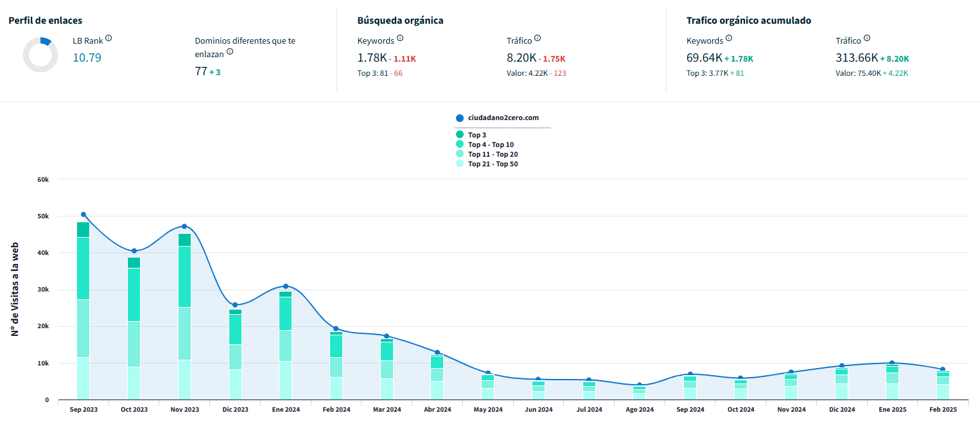Open Keywords info icon under Trafico orgánico acumulado

click(x=729, y=38)
